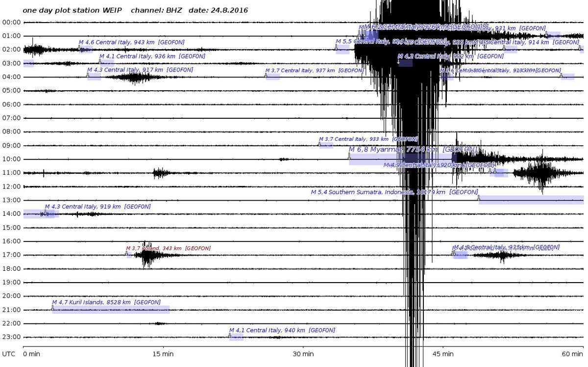Click the M 5,4 Southern Sumatra label
Viewport: 588px width, 367px height.
[x=394, y=192]
